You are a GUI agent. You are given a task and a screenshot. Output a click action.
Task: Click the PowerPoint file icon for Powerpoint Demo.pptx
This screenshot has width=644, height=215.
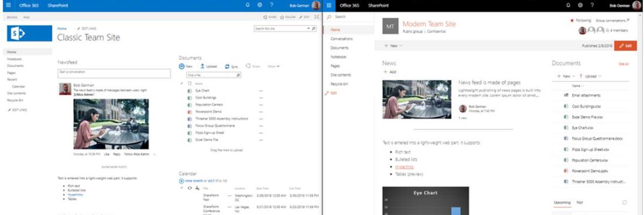tap(567, 172)
